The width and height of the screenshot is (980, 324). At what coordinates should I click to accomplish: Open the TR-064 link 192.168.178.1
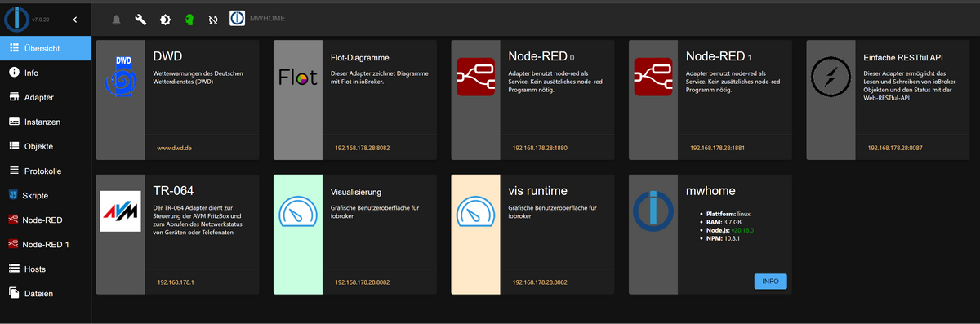pos(176,282)
